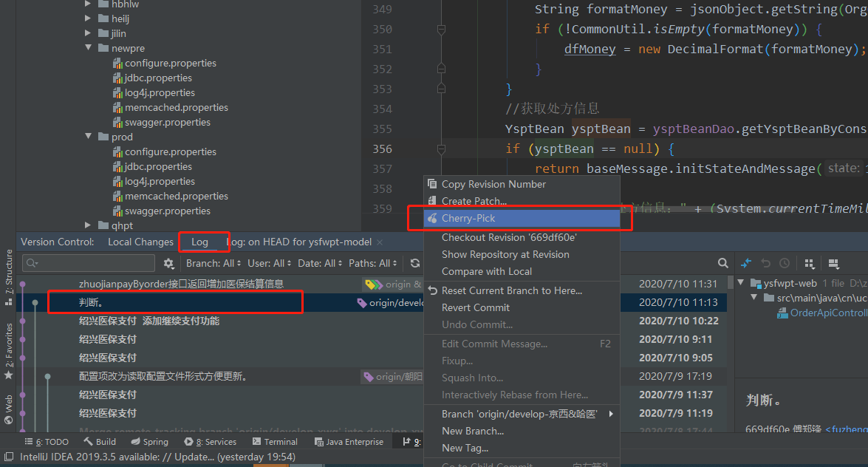868x467 pixels.
Task: Open the Paths: All filter dropdown
Action: [373, 263]
